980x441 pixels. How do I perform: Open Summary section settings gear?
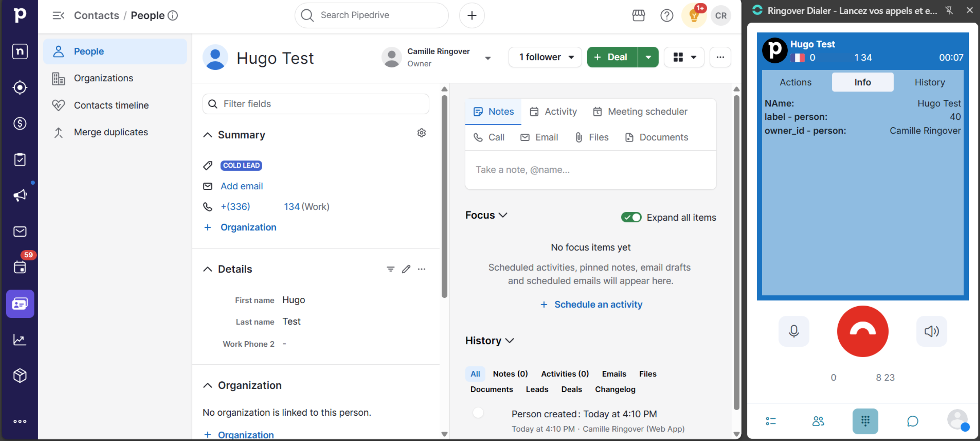pos(421,133)
